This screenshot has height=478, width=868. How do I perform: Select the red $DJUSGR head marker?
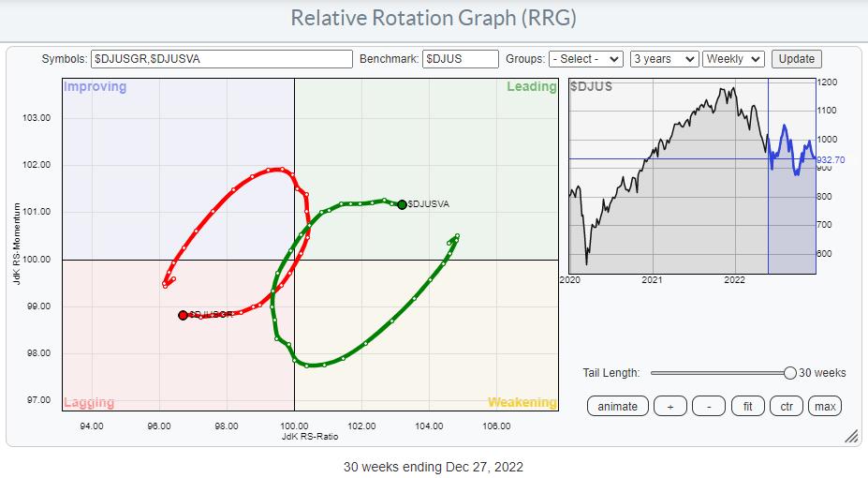184,316
